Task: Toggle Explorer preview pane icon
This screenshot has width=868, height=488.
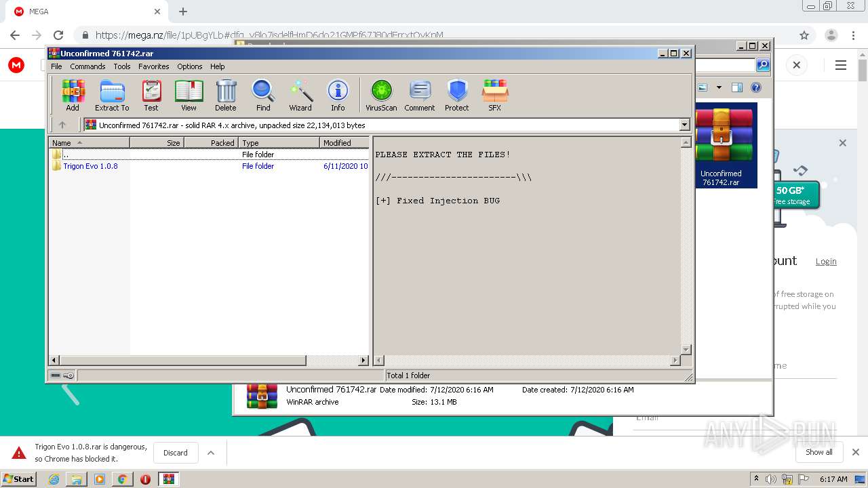Action: coord(737,87)
